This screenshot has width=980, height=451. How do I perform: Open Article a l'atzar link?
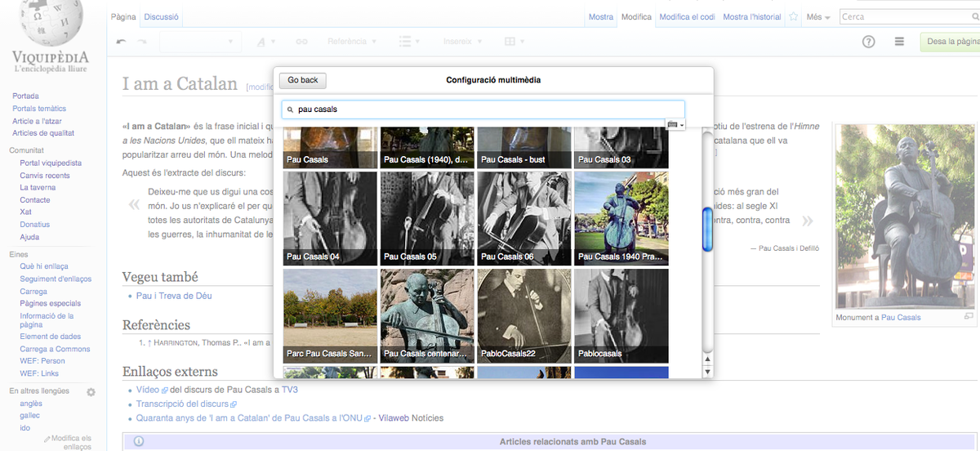click(38, 121)
